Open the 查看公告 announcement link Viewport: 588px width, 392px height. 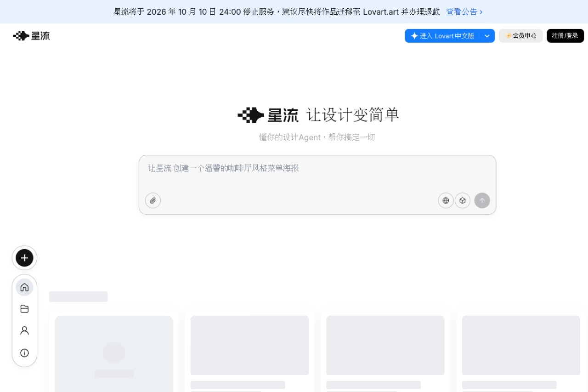[x=464, y=12]
